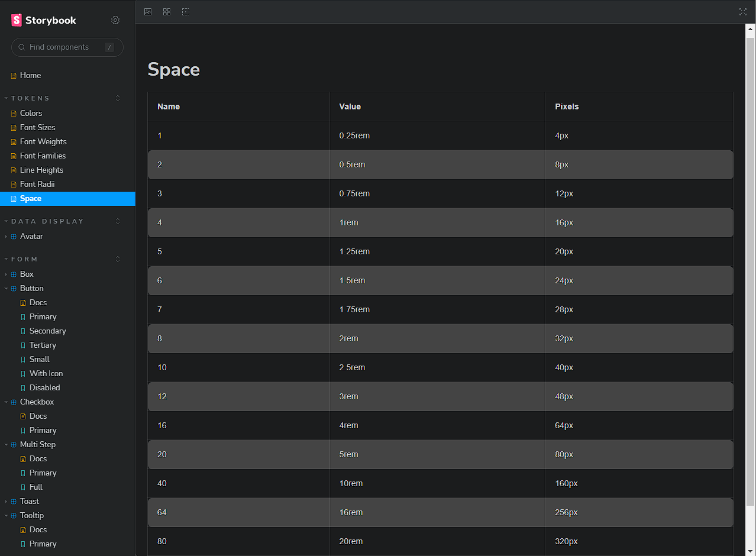
Task: Open the background selector in the toolbar
Action: point(147,12)
